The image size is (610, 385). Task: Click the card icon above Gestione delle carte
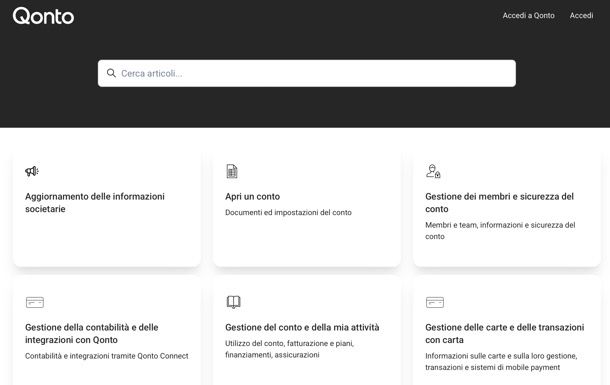click(435, 302)
